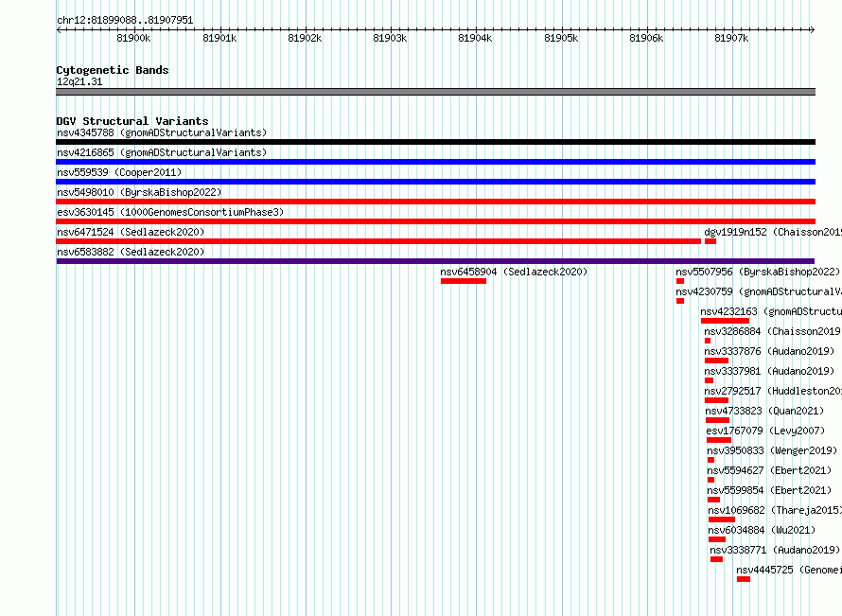The width and height of the screenshot is (842, 616).
Task: Open the nsv5507956 ByrskaBishop2022 label
Action: click(758, 272)
